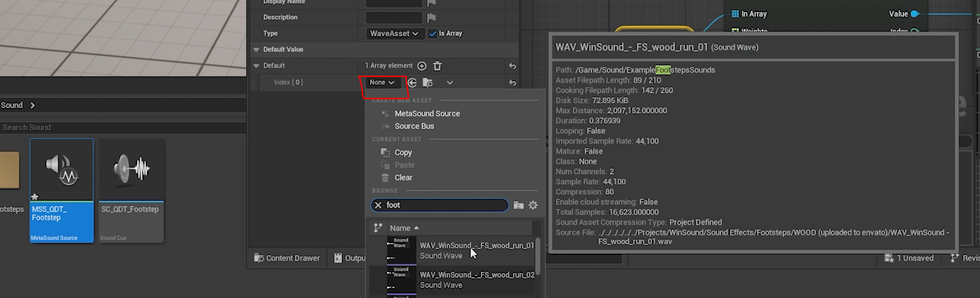Clear the 'foot' search text
Image resolution: width=980 pixels, height=298 pixels.
[x=378, y=205]
